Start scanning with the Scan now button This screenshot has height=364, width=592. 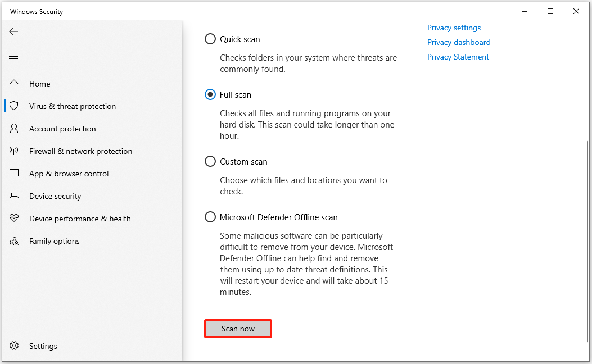[238, 328]
